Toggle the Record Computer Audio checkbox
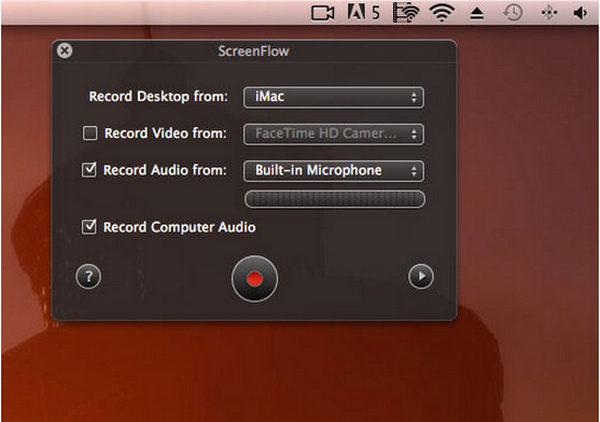The width and height of the screenshot is (600, 422). 89,227
